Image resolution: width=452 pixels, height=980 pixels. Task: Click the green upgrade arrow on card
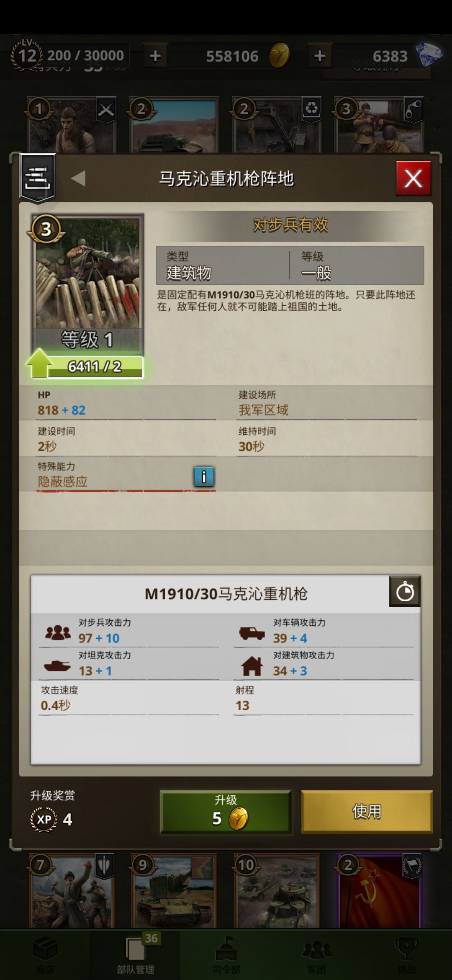39,363
